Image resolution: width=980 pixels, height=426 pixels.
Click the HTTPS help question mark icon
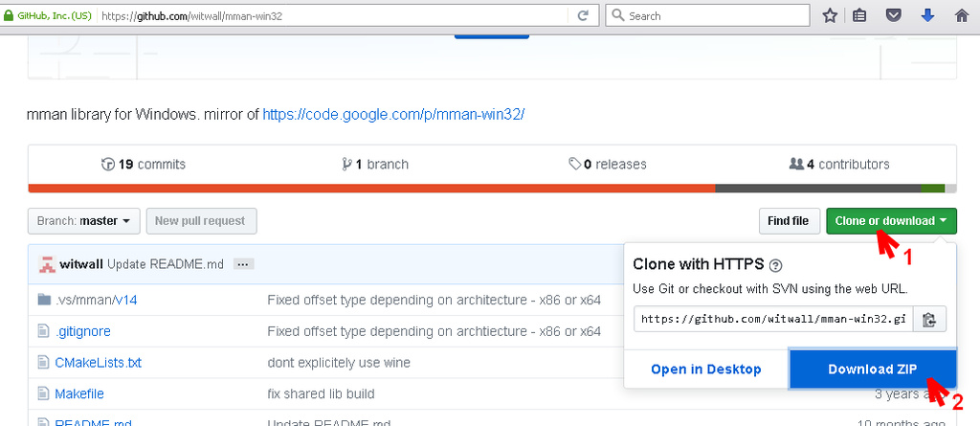click(x=776, y=266)
